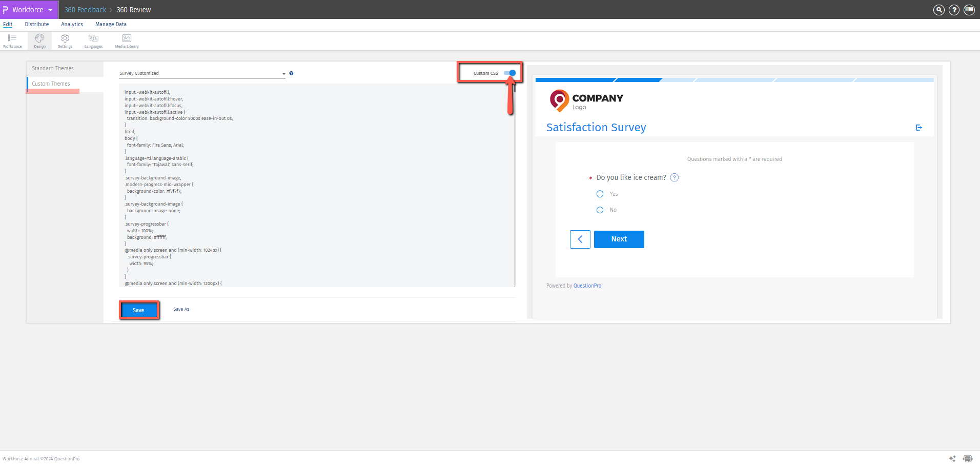This screenshot has height=467, width=980.
Task: Disable the Custom CSS toggle
Action: coord(511,73)
